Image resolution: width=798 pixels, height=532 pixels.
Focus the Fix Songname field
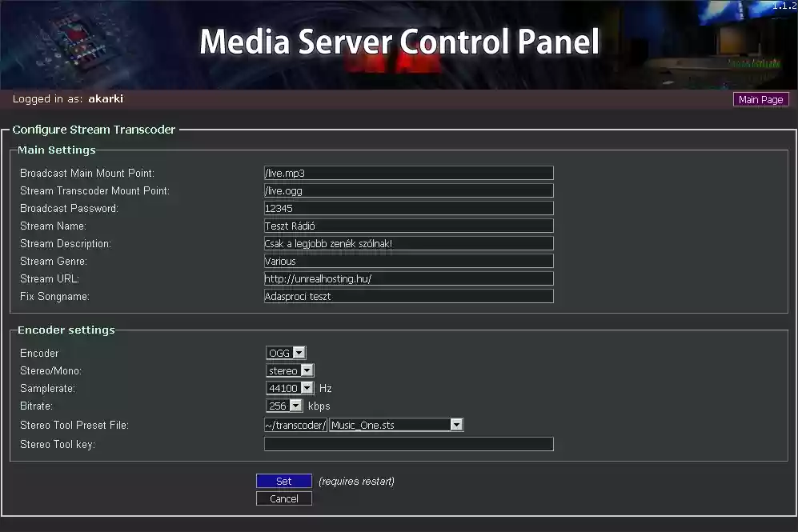pyautogui.click(x=409, y=297)
